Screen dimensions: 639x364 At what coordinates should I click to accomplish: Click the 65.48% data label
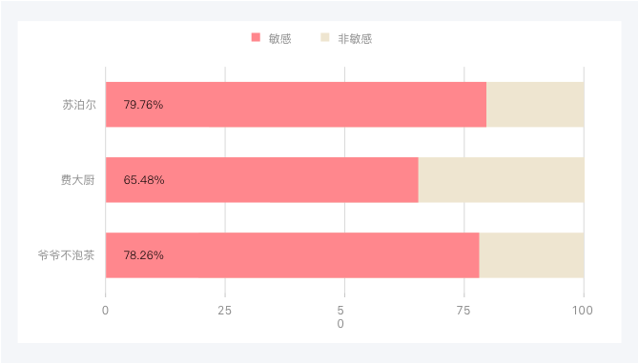pos(144,180)
